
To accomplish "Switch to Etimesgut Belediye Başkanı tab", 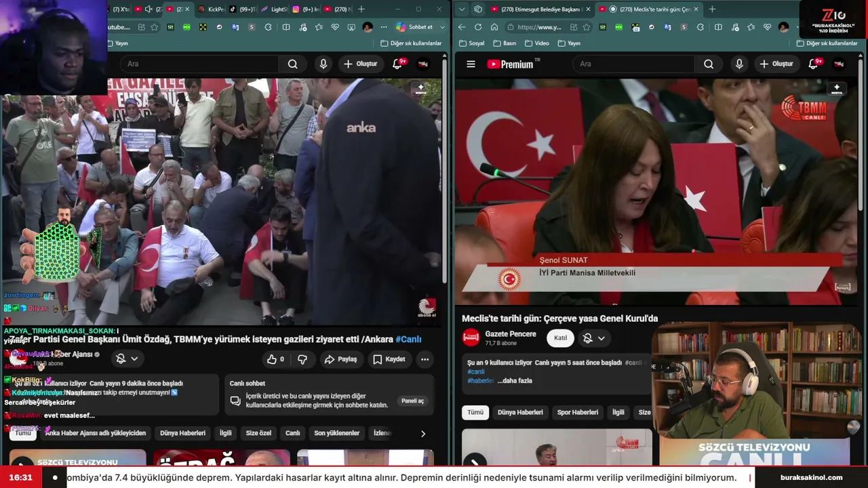I will point(540,9).
